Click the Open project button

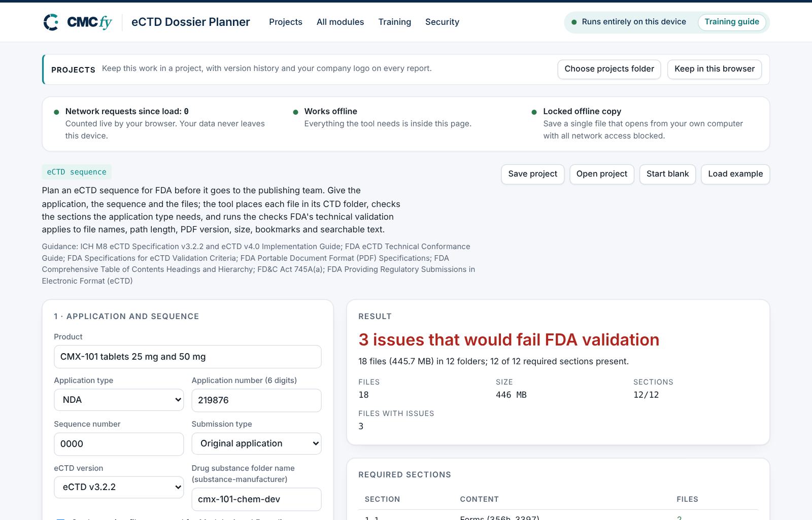click(601, 174)
